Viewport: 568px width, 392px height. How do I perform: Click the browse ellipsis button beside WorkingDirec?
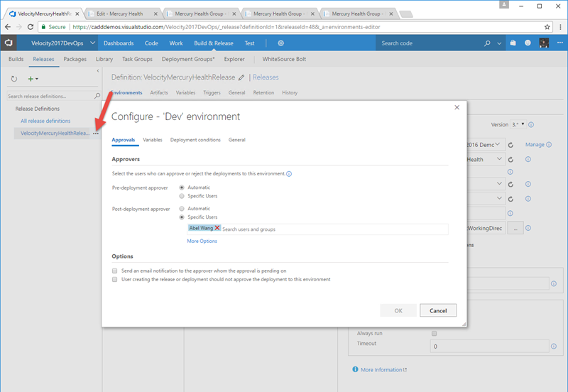[515, 228]
